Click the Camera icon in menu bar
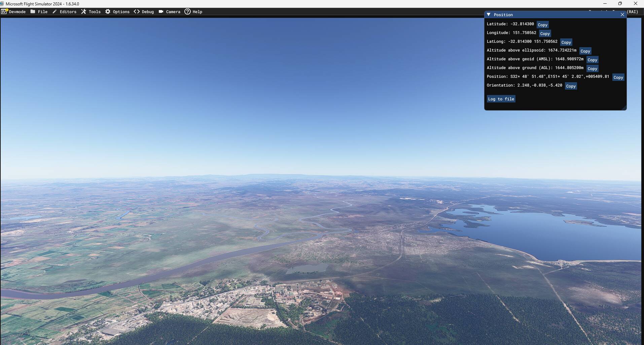Viewport: 644px width, 345px height. [161, 11]
